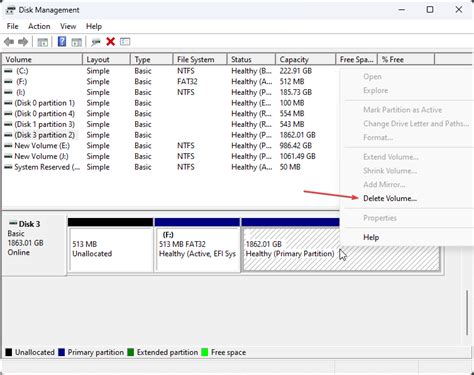Image resolution: width=474 pixels, height=375 pixels.
Task: Click the bright green Free space swatch
Action: point(205,352)
